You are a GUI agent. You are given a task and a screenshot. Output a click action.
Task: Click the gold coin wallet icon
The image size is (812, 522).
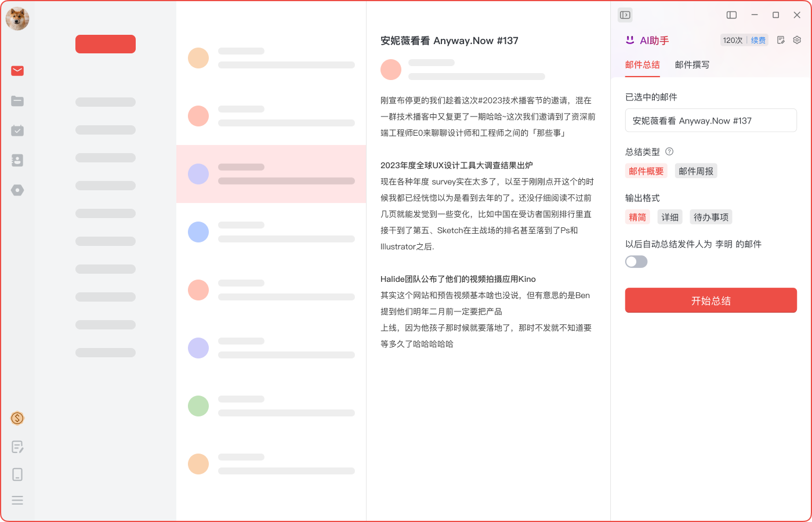point(17,418)
